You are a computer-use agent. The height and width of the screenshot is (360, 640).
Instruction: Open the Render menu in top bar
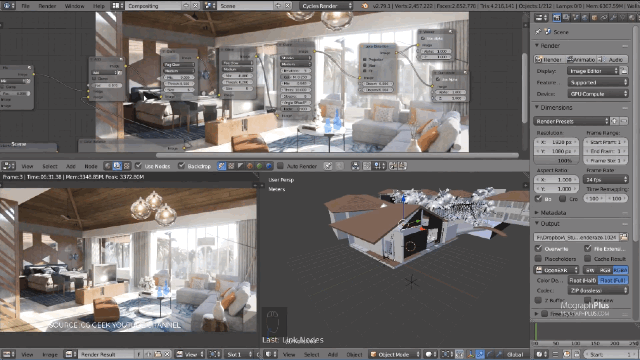[x=47, y=6]
